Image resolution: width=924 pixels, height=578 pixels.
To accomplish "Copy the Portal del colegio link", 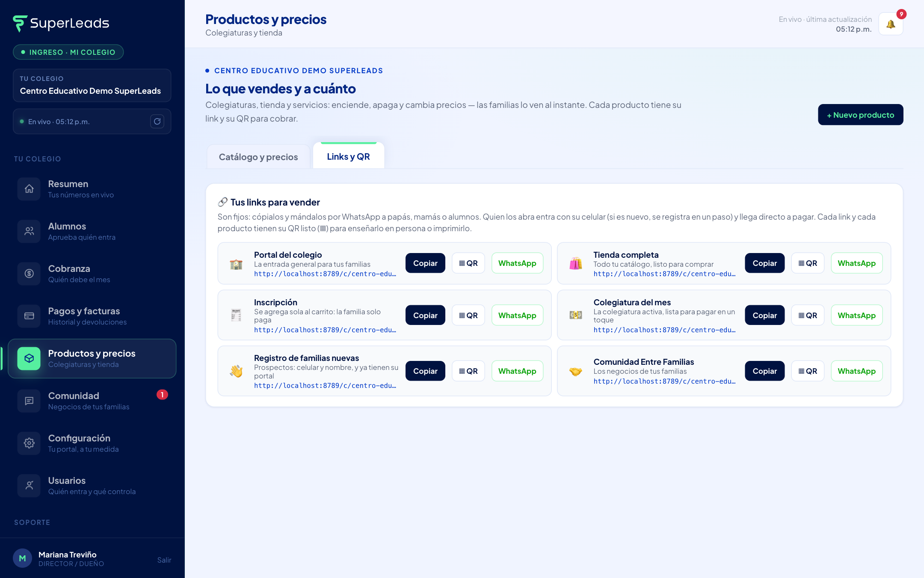I will 425,263.
